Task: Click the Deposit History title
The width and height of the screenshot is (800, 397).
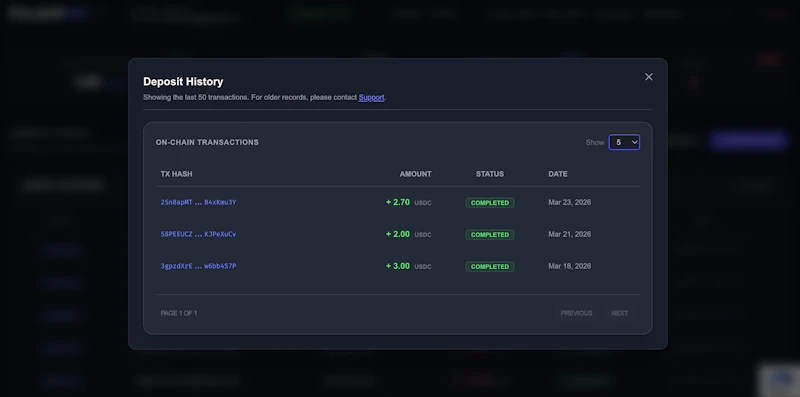Action: [x=183, y=82]
